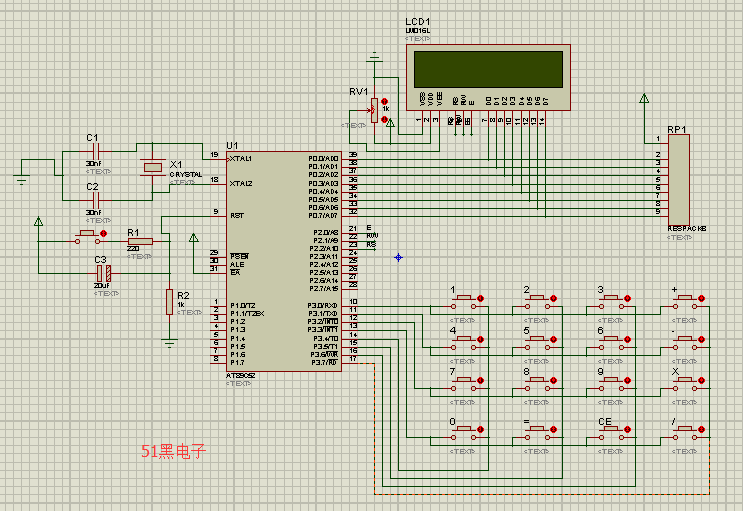
Task: Click the P0.0/AD0 pin label
Action: click(323, 159)
